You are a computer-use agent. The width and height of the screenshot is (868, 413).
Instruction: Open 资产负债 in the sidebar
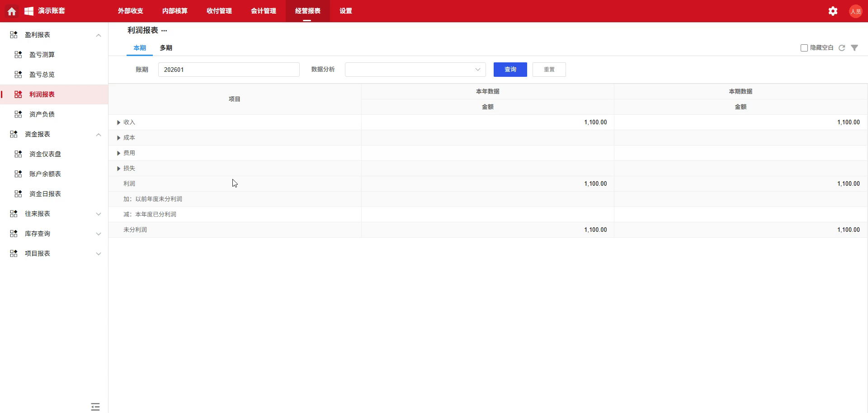(42, 114)
